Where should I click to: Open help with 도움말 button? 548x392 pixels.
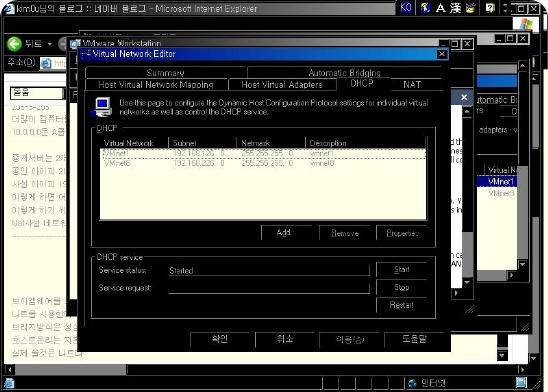click(x=414, y=339)
